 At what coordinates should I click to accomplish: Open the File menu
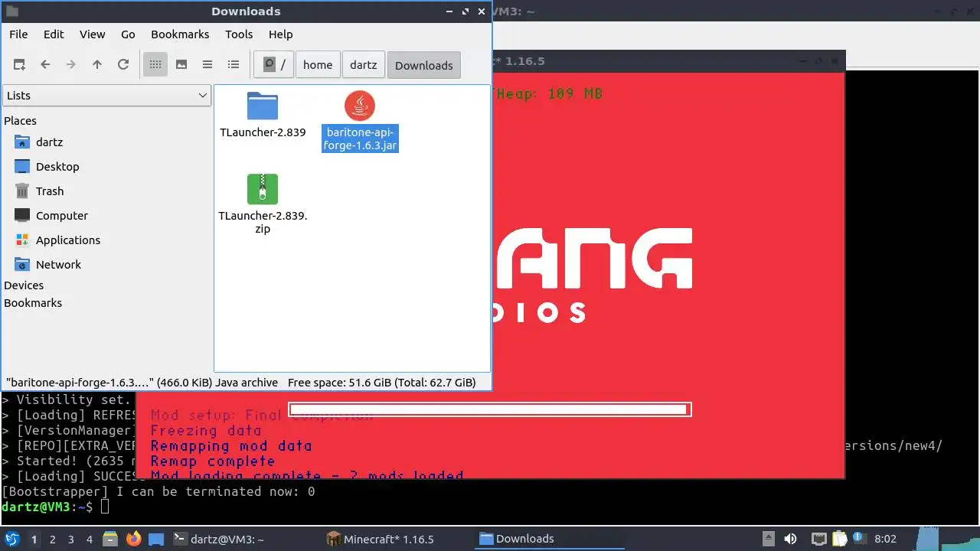click(18, 34)
